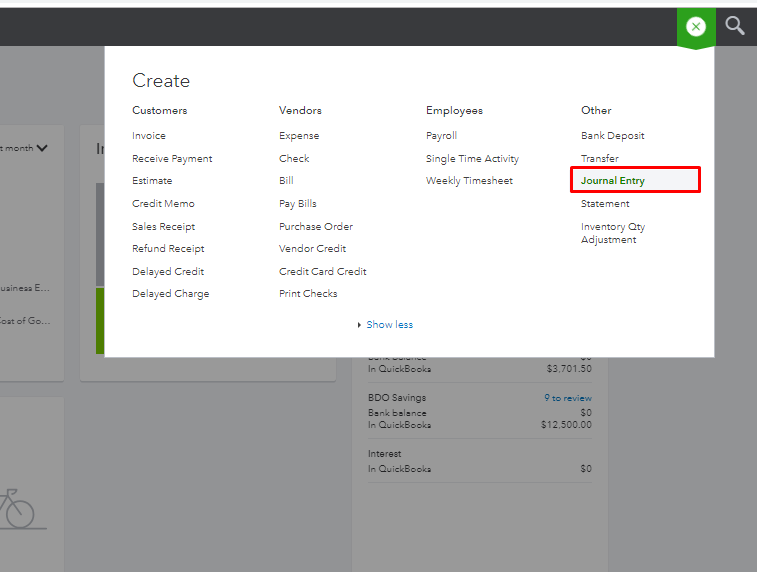Click the 9 to review link
The image size is (757, 572).
pos(567,398)
